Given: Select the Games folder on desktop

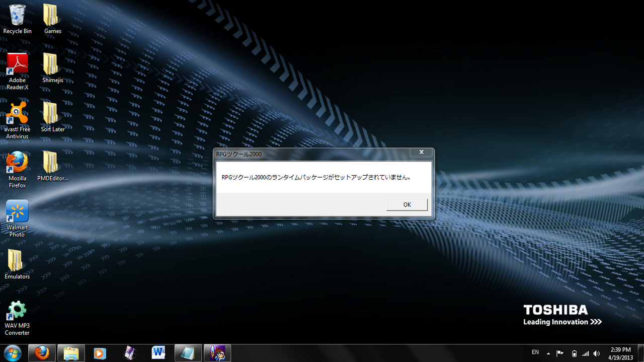Looking at the screenshot, I should tap(52, 19).
